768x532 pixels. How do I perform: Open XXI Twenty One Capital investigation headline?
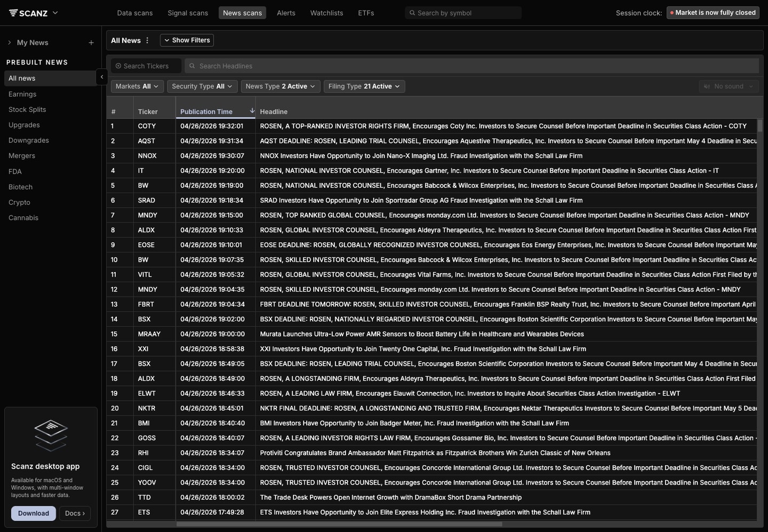423,349
